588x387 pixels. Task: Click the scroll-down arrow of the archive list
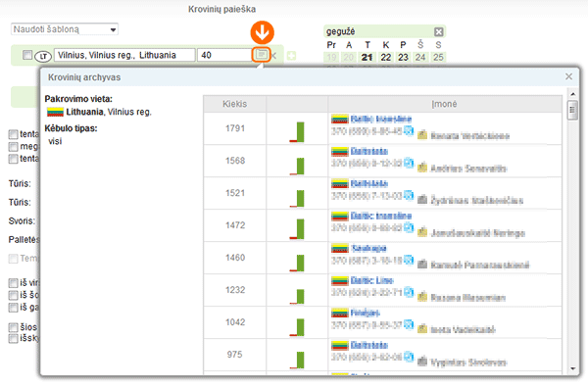coord(572,369)
